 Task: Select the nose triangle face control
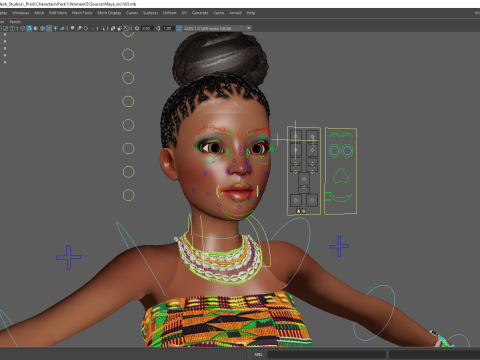tap(340, 176)
